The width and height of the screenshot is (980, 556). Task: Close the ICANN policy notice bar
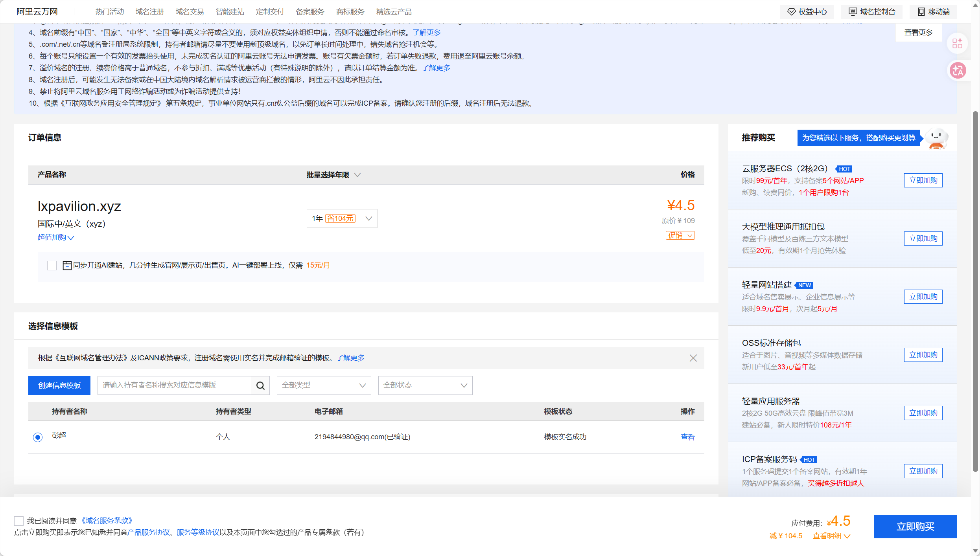click(x=693, y=358)
